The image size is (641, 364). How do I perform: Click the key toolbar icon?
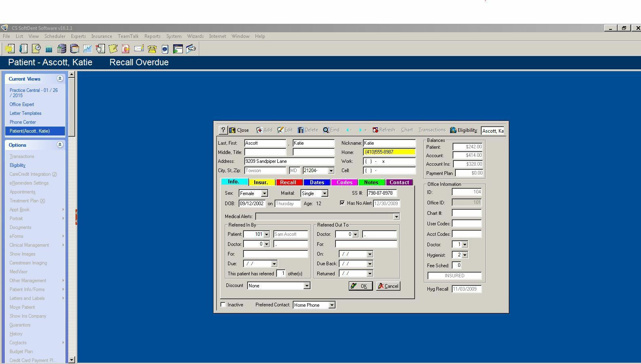pyautogui.click(x=191, y=49)
